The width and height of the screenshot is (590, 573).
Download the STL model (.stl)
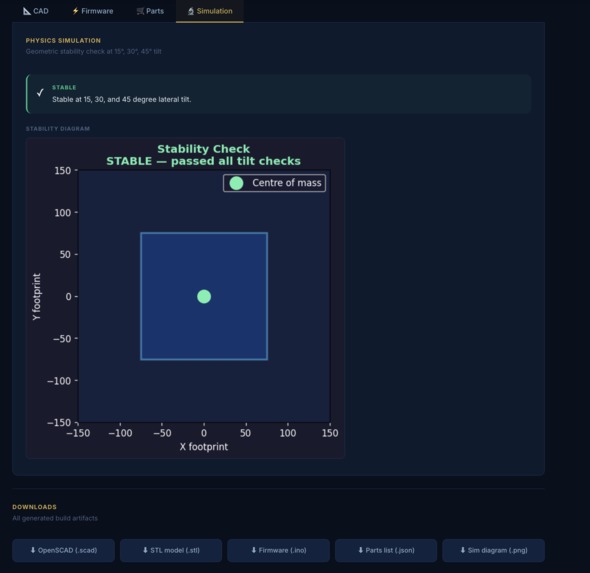tap(171, 550)
